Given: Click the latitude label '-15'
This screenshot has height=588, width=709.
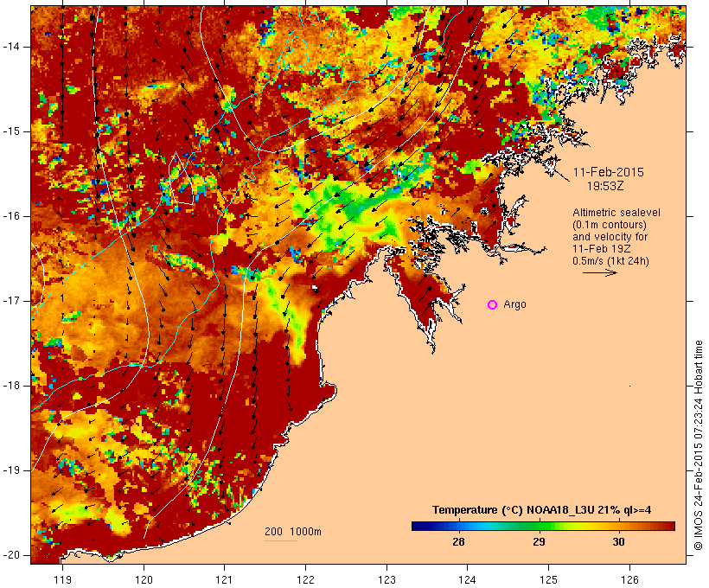Looking at the screenshot, I should tap(10, 131).
